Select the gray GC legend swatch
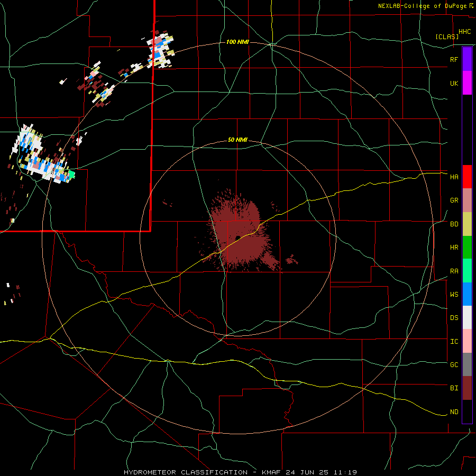476x476 pixels. coord(467,364)
